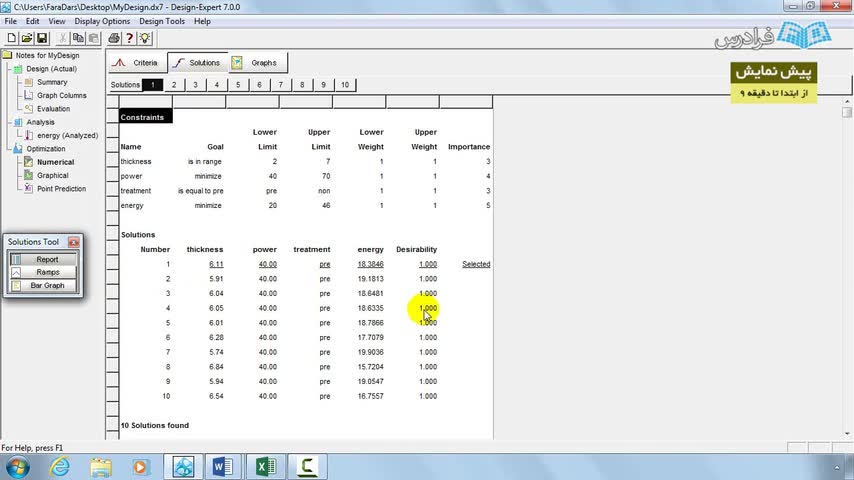Click Bar Graph in Solutions Tool

(43, 285)
